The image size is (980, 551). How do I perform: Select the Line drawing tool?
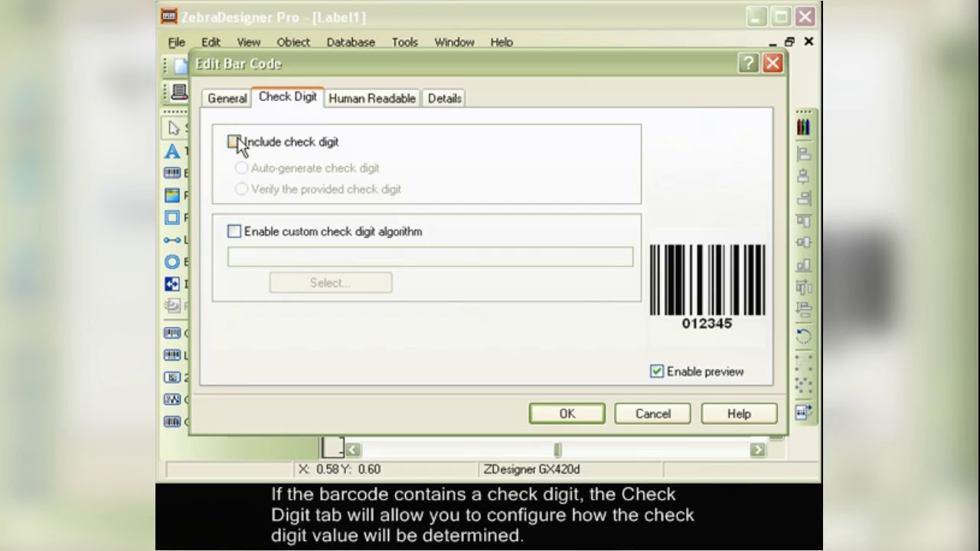coord(172,240)
